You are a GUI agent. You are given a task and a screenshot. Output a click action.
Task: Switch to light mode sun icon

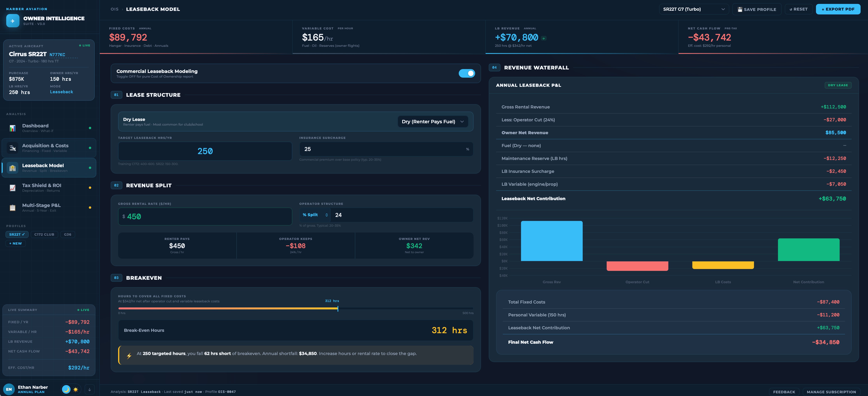pos(76,389)
